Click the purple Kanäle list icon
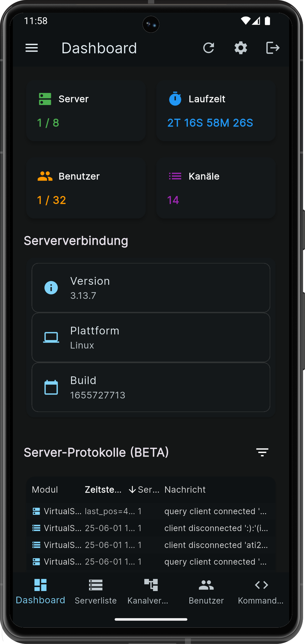The image size is (305, 644). (x=175, y=176)
